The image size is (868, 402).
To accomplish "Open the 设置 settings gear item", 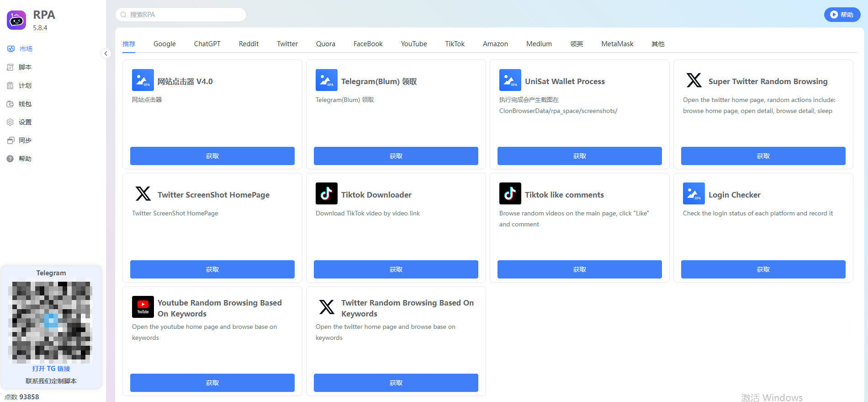I will click(x=25, y=122).
